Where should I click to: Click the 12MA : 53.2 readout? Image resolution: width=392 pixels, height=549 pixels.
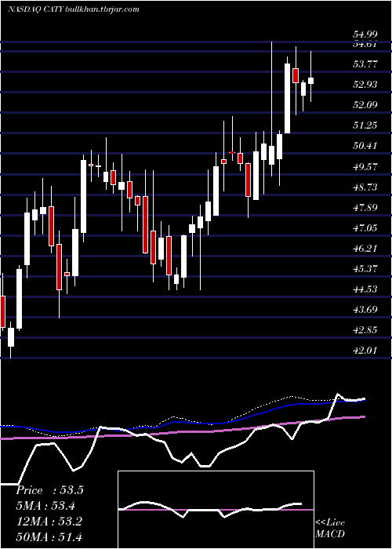[49, 522]
